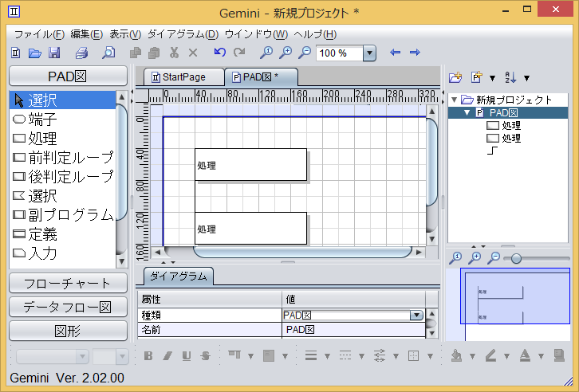Collapse the PAD図 tree node

pos(467,113)
